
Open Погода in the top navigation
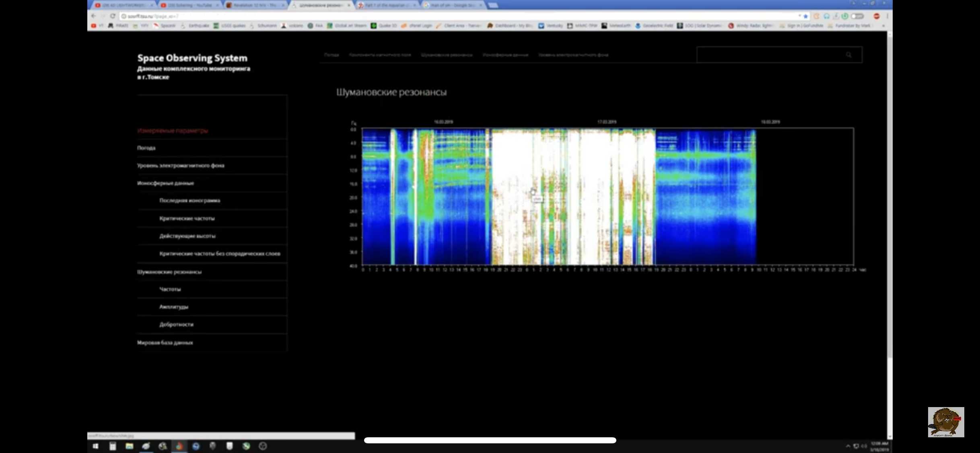pyautogui.click(x=331, y=55)
